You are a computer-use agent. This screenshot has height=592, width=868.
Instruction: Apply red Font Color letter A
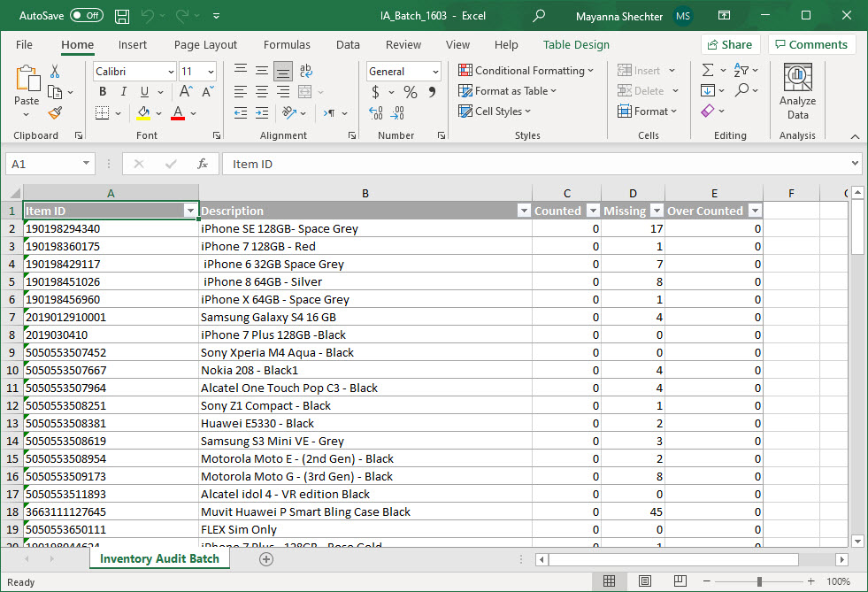pos(178,113)
